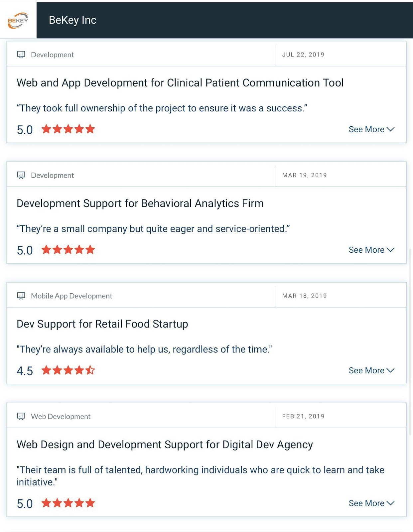
Task: Open the BeKey Inc header title
Action: [72, 20]
